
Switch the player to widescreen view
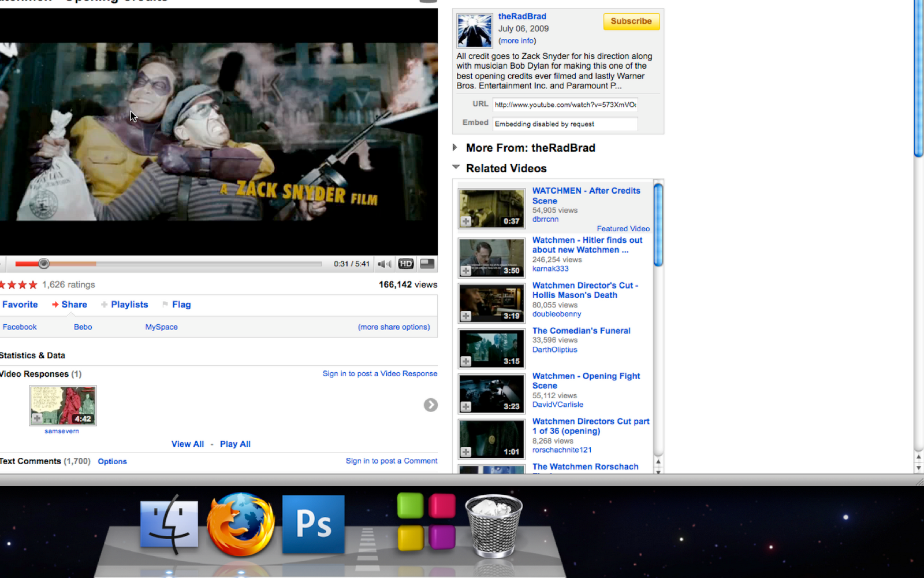[427, 264]
